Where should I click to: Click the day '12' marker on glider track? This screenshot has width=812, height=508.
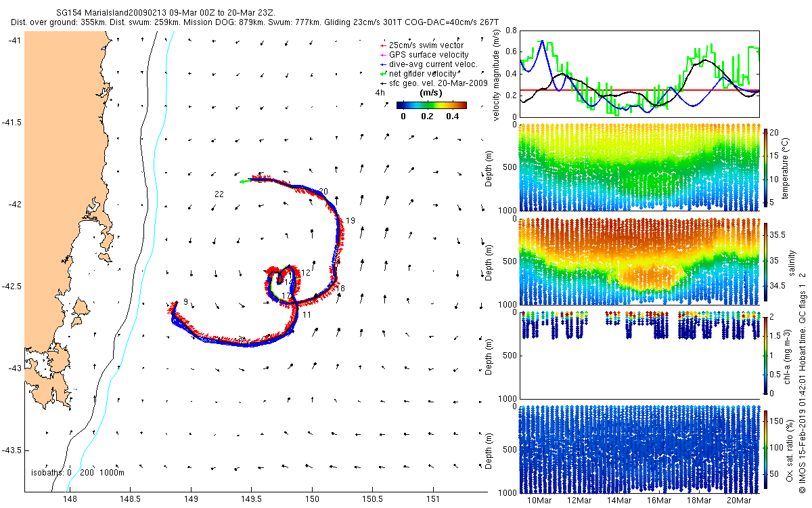(306, 273)
